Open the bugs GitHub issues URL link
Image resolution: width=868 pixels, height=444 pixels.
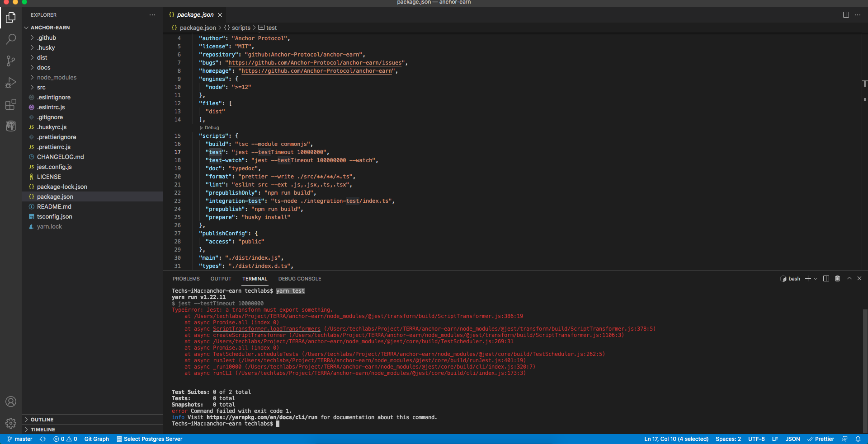click(x=315, y=63)
